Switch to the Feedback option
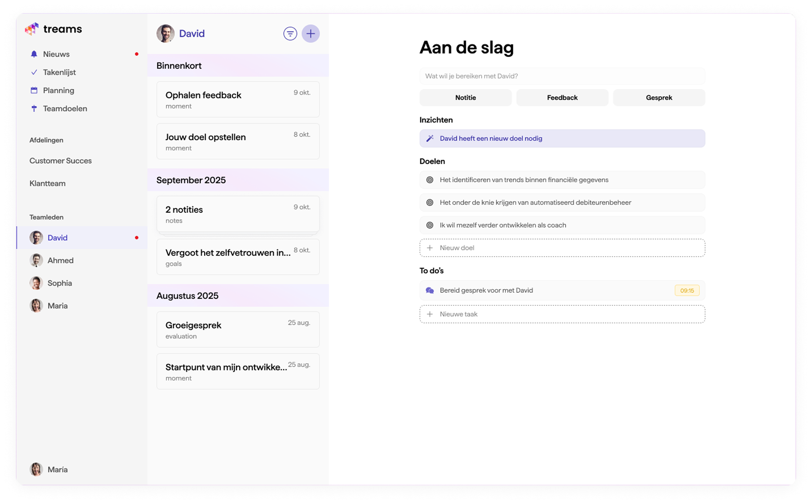The width and height of the screenshot is (812, 504). (562, 97)
